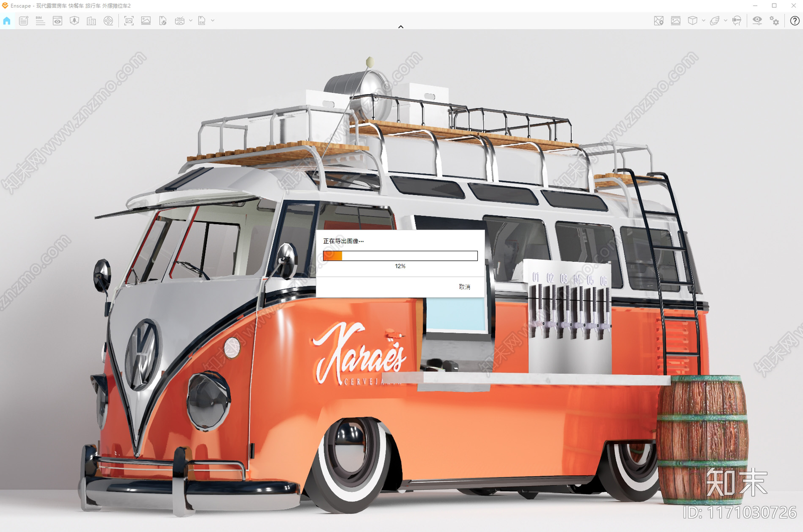The height and width of the screenshot is (532, 803).
Task: Click the 正在导出图像 dialog title text
Action: click(343, 241)
